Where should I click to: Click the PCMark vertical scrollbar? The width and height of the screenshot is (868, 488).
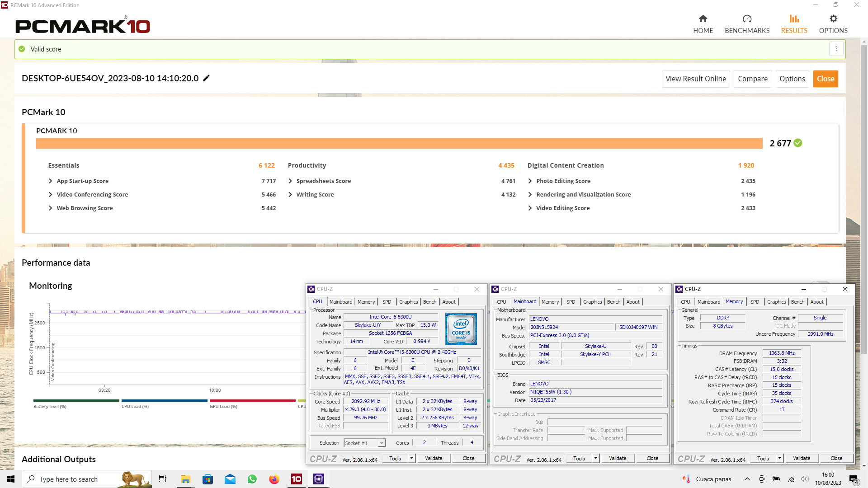(864, 199)
